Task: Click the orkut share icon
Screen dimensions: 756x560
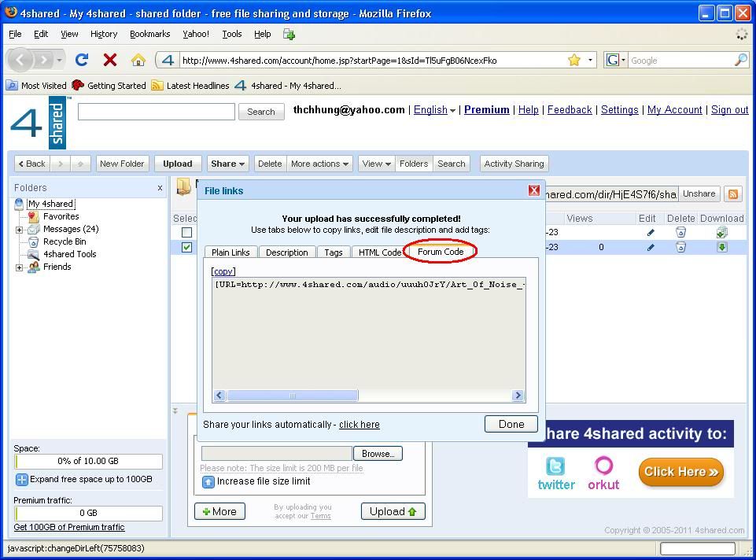Action: pos(603,473)
